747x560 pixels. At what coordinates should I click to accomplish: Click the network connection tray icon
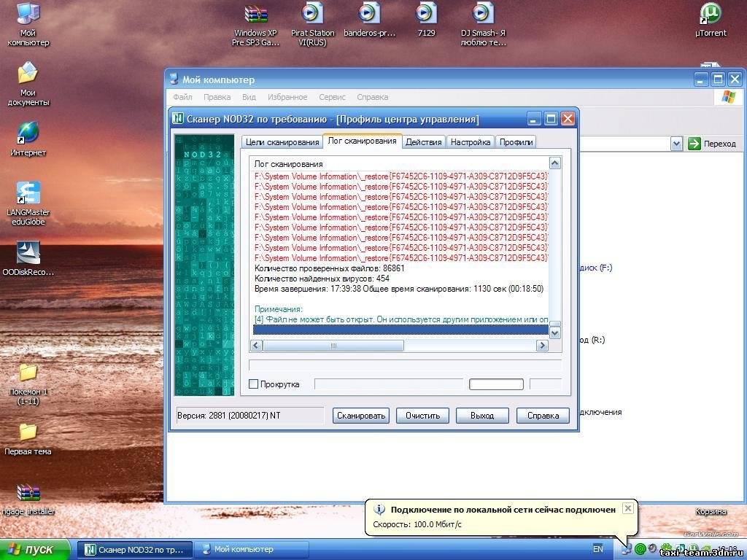(627, 549)
